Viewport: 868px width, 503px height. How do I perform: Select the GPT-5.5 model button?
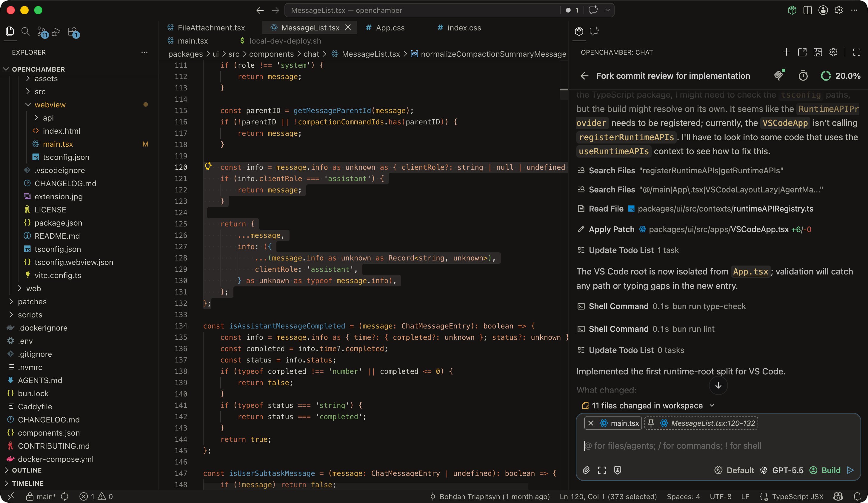781,470
